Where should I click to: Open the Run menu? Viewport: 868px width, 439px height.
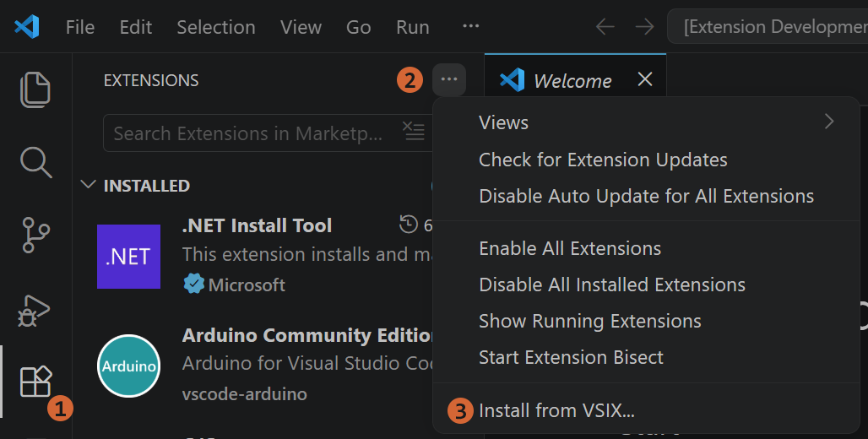click(412, 26)
